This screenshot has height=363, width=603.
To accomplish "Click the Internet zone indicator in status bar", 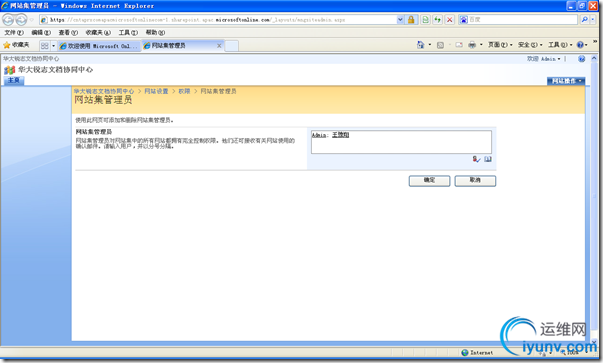I will click(x=477, y=352).
